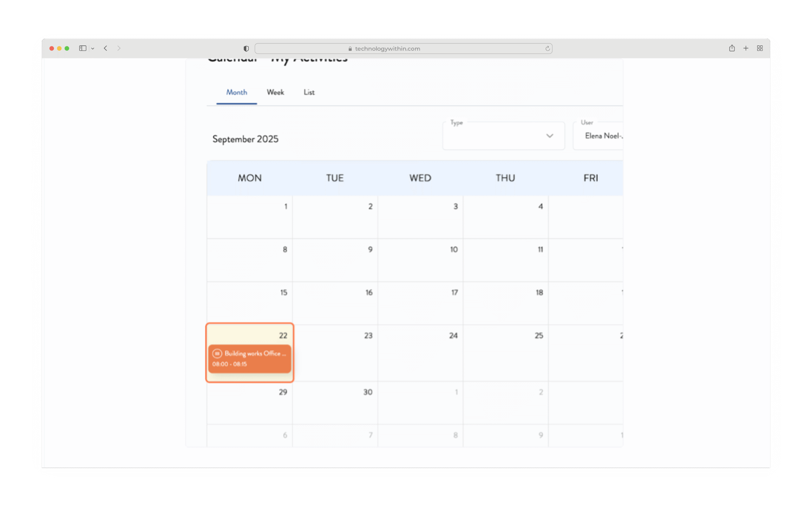This screenshot has height=511, width=812.
Task: Select the Month tab
Action: pos(236,92)
